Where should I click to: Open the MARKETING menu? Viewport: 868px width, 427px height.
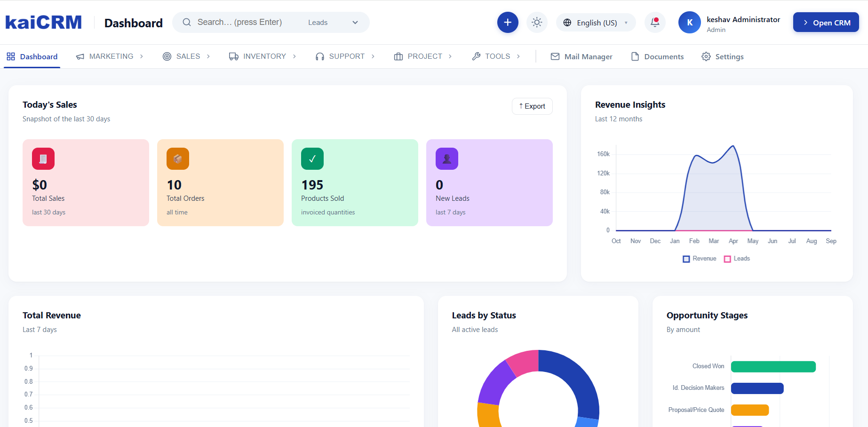click(110, 56)
